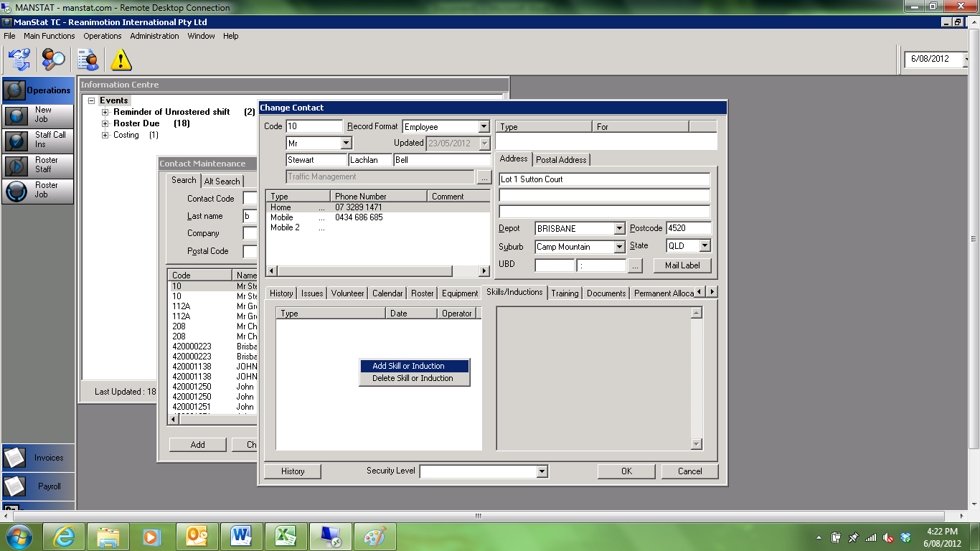Click the Postcode input field
980x551 pixels.
point(687,229)
